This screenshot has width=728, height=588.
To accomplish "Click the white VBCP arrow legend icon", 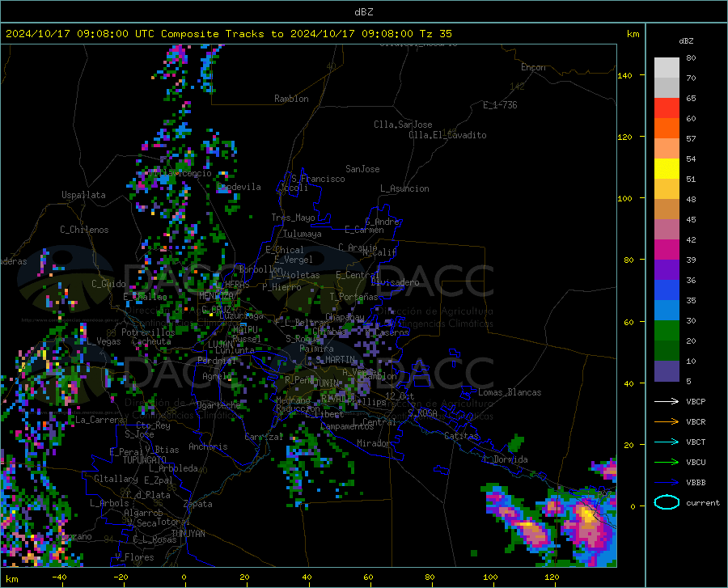I will pos(667,401).
